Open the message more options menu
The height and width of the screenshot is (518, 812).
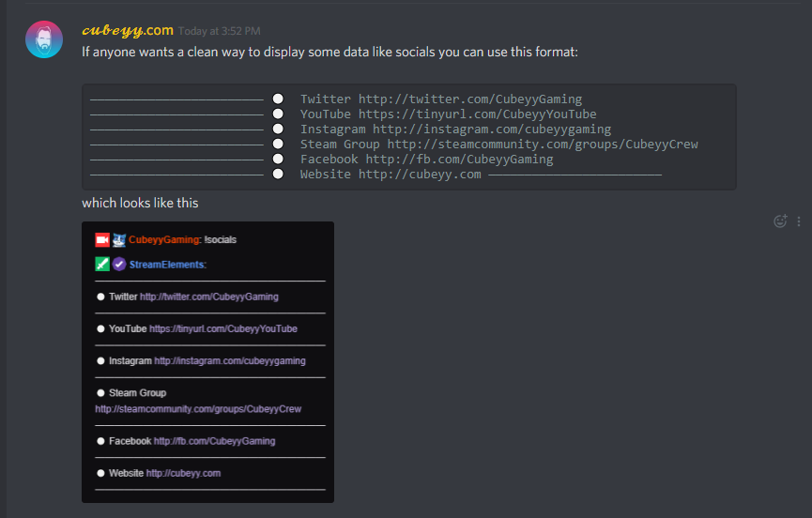pos(799,221)
